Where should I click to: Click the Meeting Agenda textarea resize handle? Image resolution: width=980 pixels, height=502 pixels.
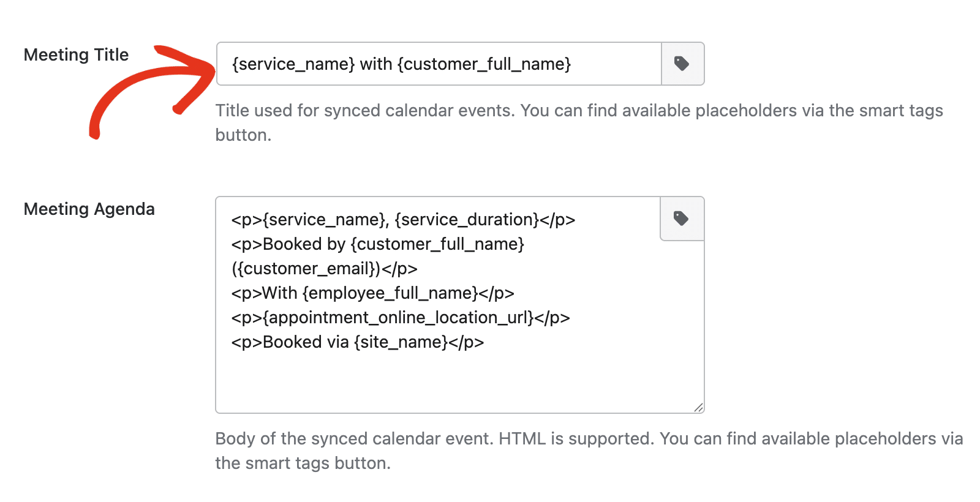698,407
